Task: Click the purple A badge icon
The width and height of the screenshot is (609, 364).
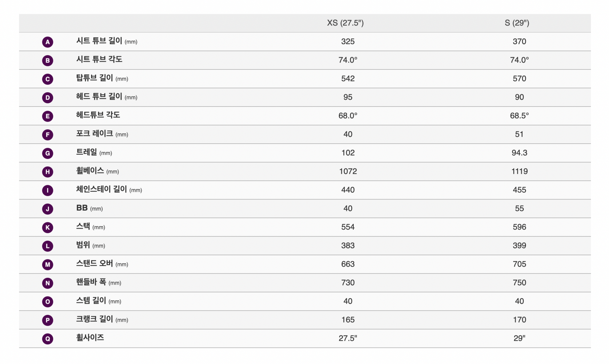Action: pyautogui.click(x=48, y=42)
